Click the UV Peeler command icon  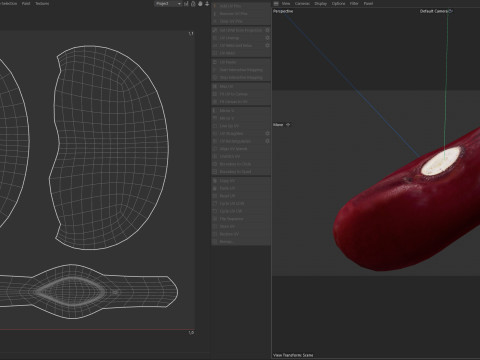(x=215, y=62)
